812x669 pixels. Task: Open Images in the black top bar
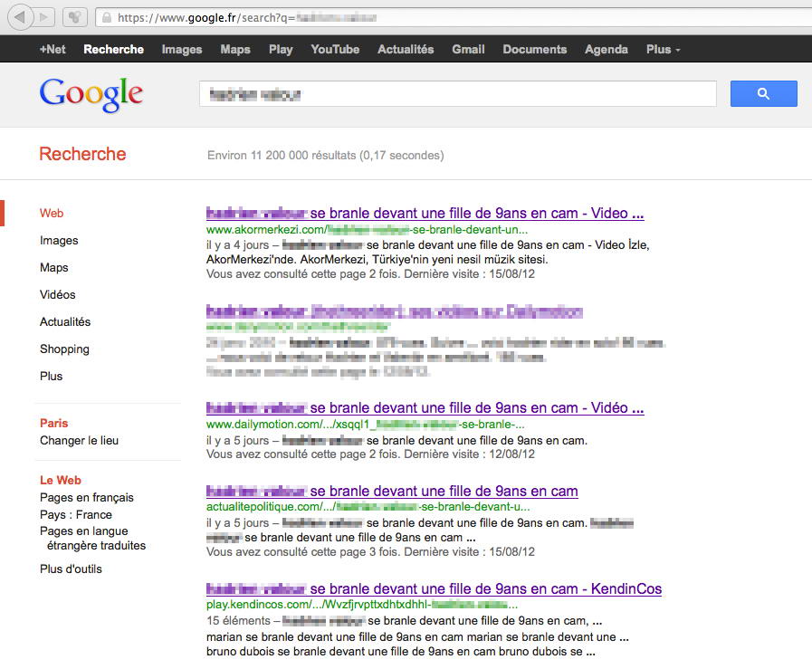(x=182, y=49)
